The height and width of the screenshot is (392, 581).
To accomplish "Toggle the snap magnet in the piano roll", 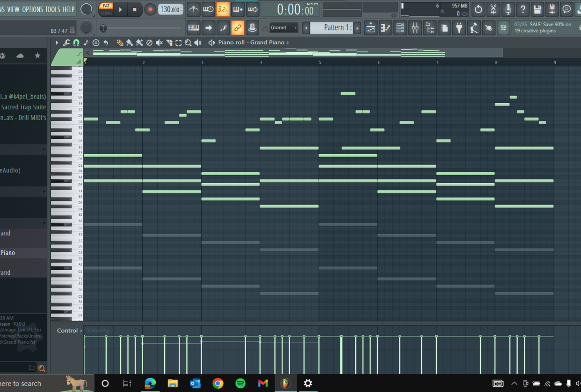I will [76, 43].
